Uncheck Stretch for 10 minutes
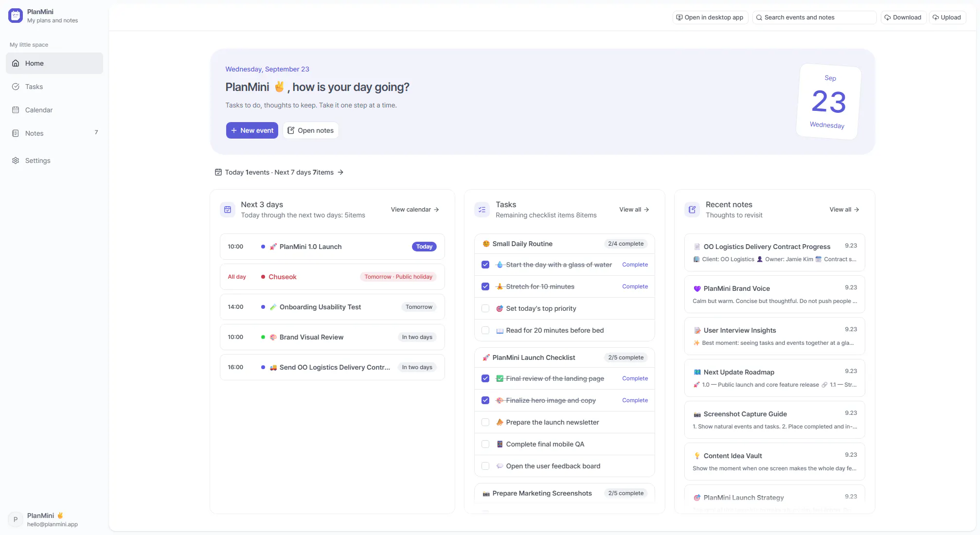The image size is (980, 535). pyautogui.click(x=485, y=286)
